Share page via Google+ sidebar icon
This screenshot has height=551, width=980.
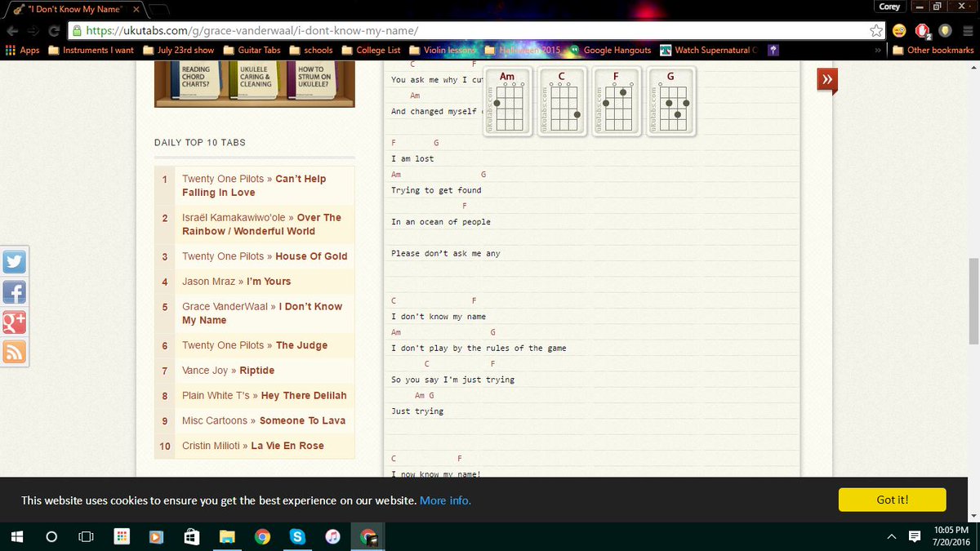14,322
